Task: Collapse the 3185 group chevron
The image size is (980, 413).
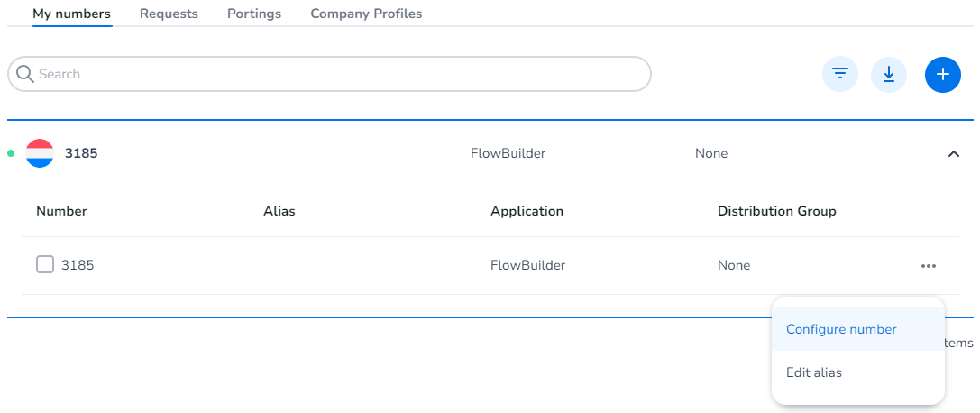Action: pyautogui.click(x=954, y=154)
